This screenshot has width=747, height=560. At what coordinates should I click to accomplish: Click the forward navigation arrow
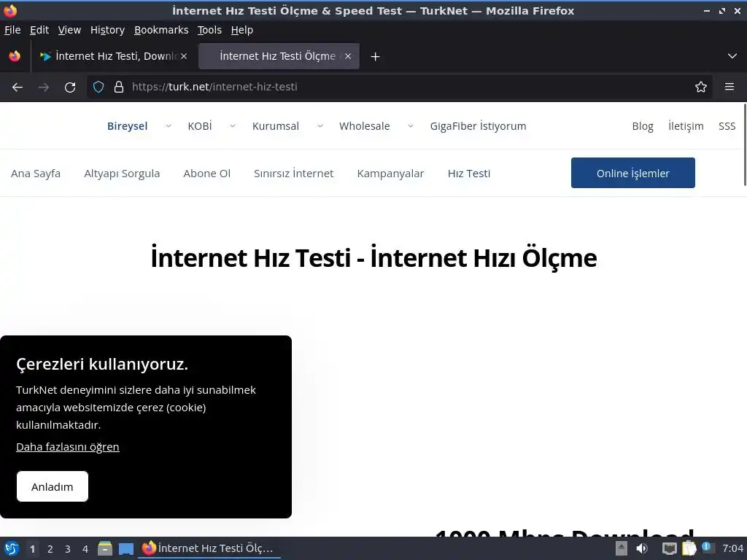(43, 87)
